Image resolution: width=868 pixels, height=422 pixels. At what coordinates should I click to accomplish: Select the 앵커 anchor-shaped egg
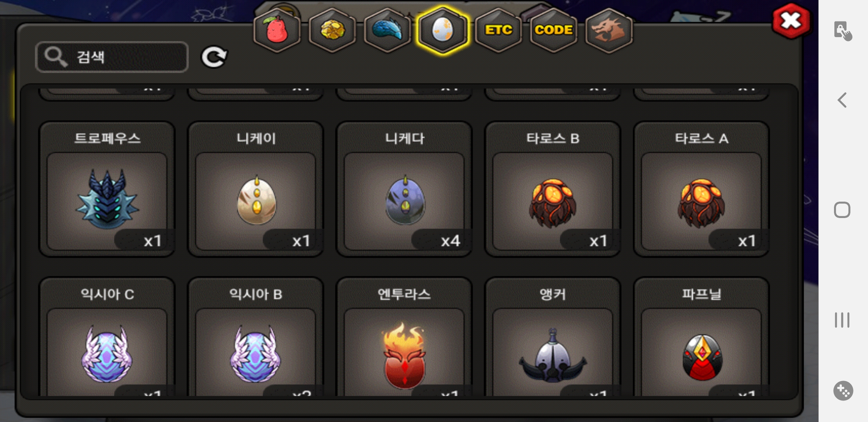[x=553, y=337]
